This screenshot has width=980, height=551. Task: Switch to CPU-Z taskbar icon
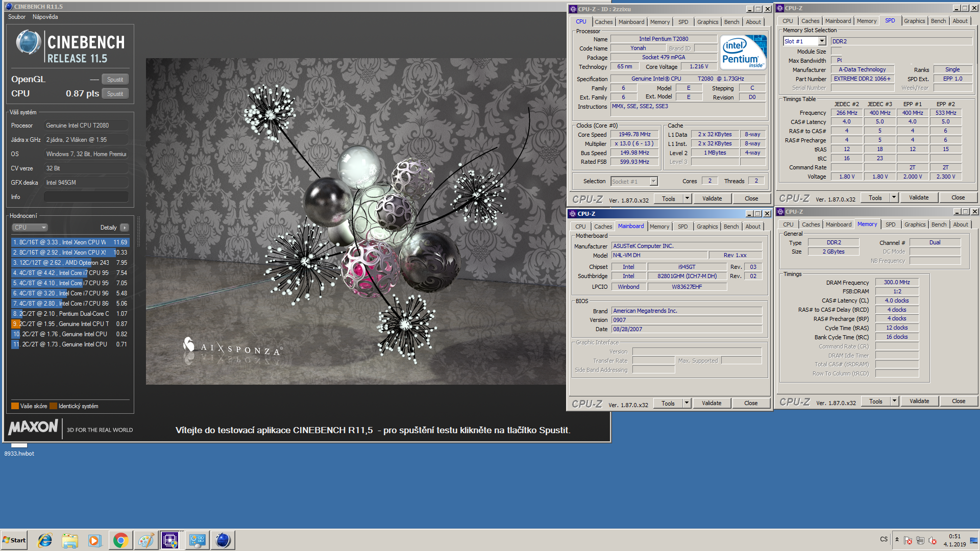(x=171, y=540)
